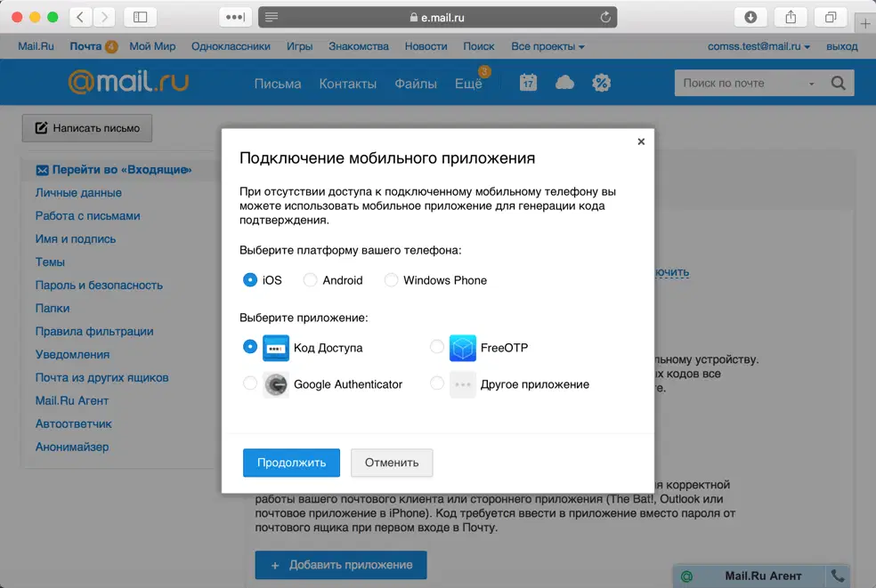The width and height of the screenshot is (876, 588).
Task: Open the Share icon in Safari
Action: (791, 17)
